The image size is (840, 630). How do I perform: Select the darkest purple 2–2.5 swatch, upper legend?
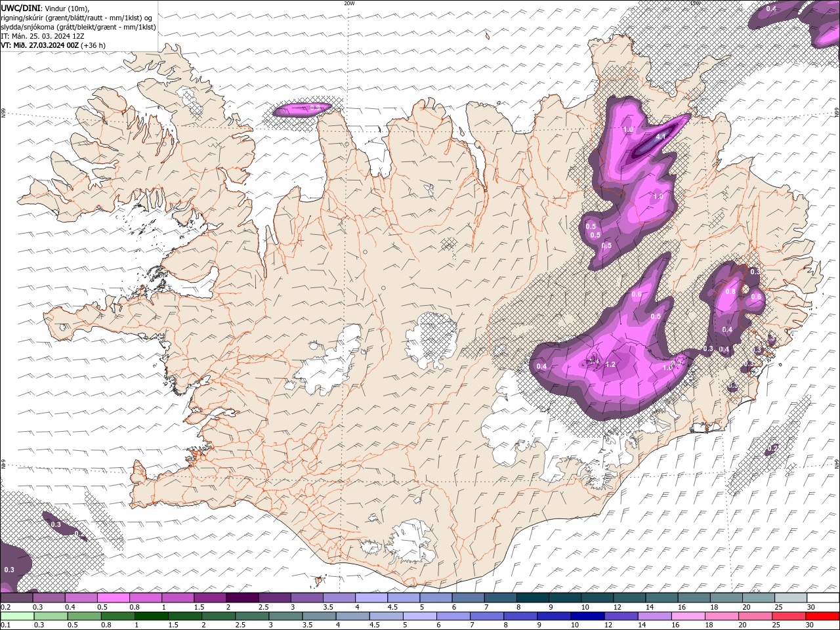pyautogui.click(x=242, y=598)
